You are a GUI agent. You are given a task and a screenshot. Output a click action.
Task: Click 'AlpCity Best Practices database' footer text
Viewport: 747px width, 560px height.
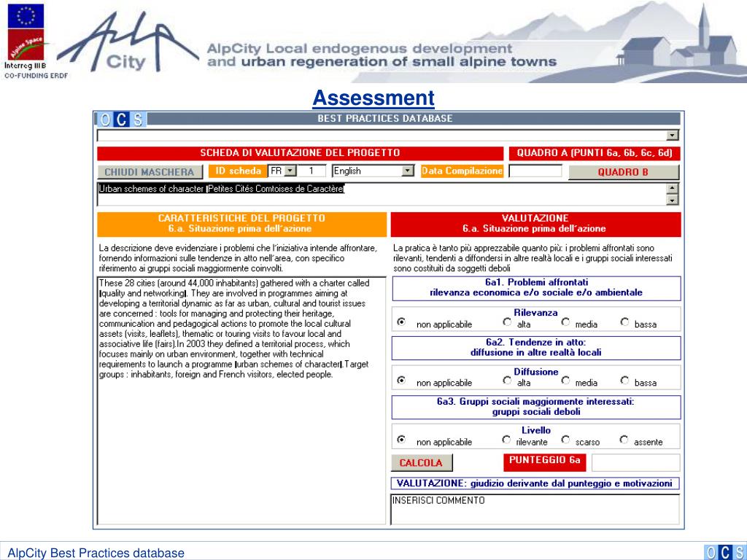coord(96,553)
